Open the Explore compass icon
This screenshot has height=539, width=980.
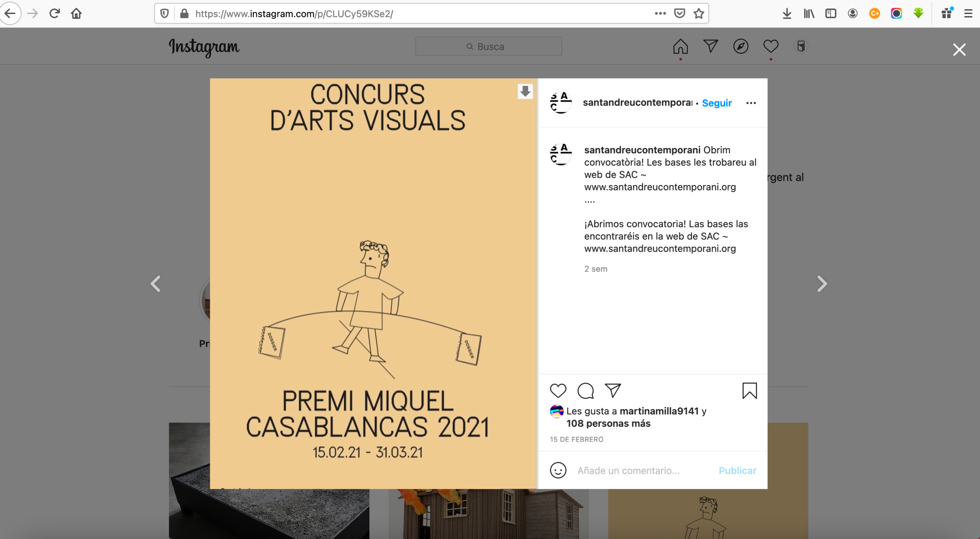740,46
